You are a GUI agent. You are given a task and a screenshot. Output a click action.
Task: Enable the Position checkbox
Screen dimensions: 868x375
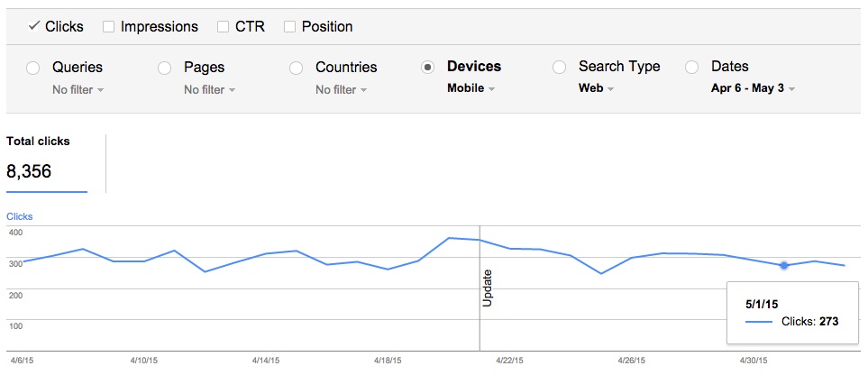(289, 26)
